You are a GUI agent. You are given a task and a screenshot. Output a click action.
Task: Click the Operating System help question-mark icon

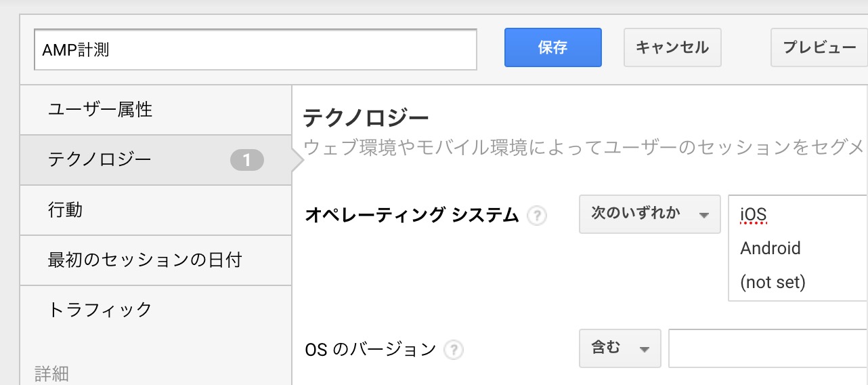pos(537,216)
